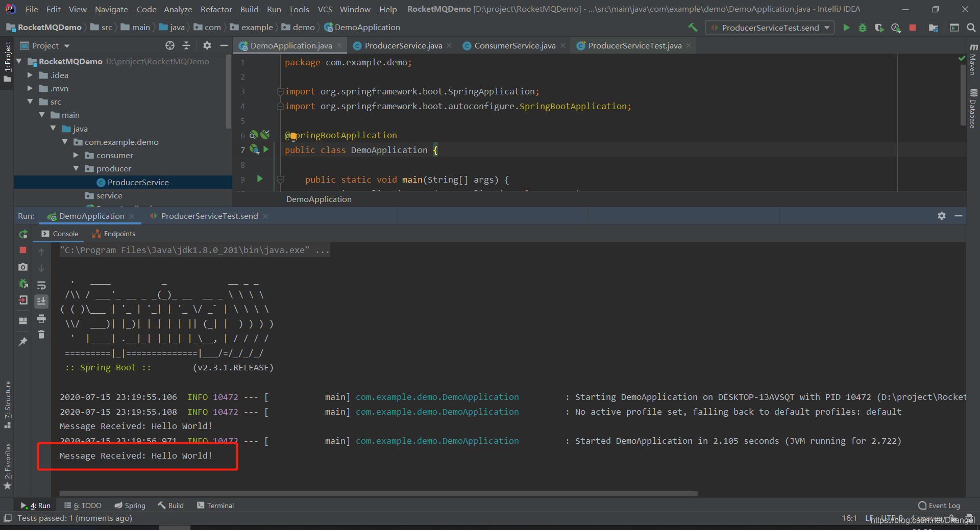
Task: Collapse all in Project panel
Action: pos(186,45)
